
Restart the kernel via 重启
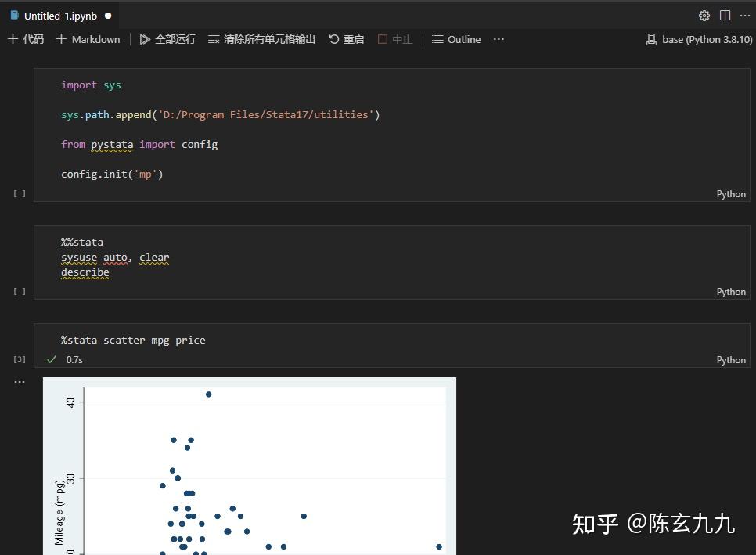(346, 39)
